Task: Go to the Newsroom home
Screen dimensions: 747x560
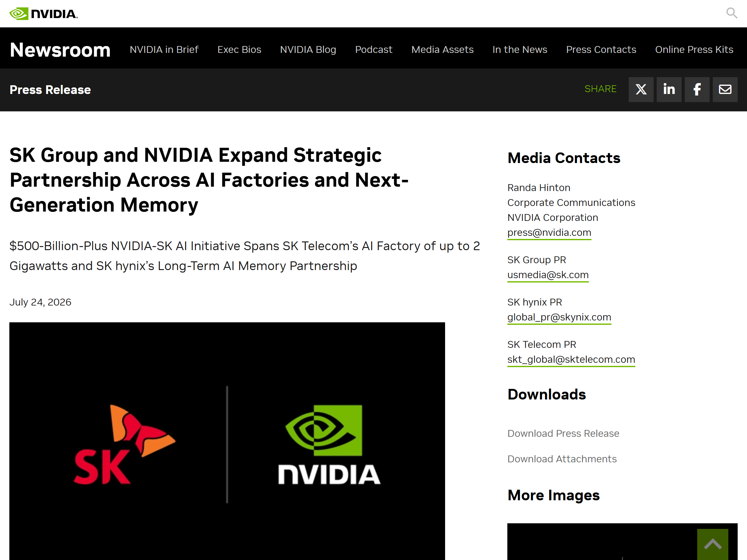Action: pos(60,50)
